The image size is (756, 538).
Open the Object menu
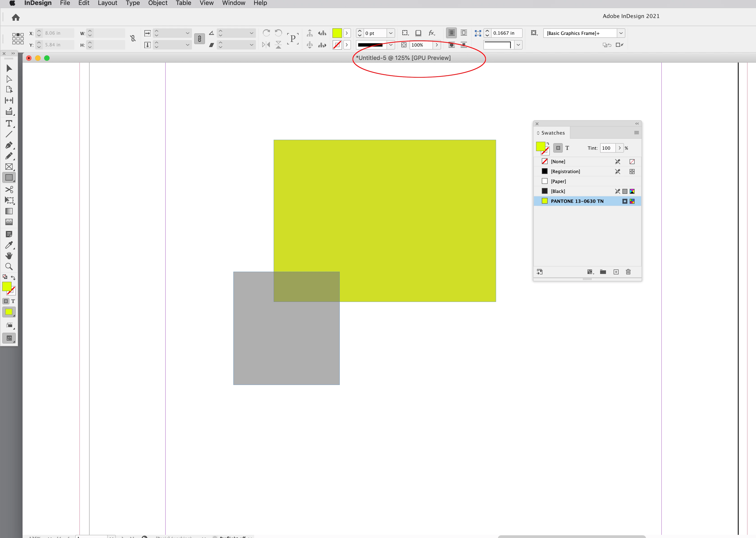point(157,3)
